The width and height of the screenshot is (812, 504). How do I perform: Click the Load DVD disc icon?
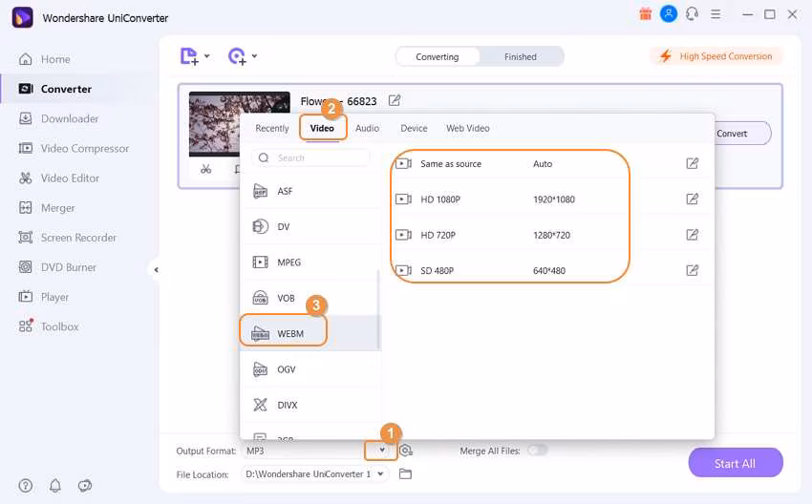[237, 56]
